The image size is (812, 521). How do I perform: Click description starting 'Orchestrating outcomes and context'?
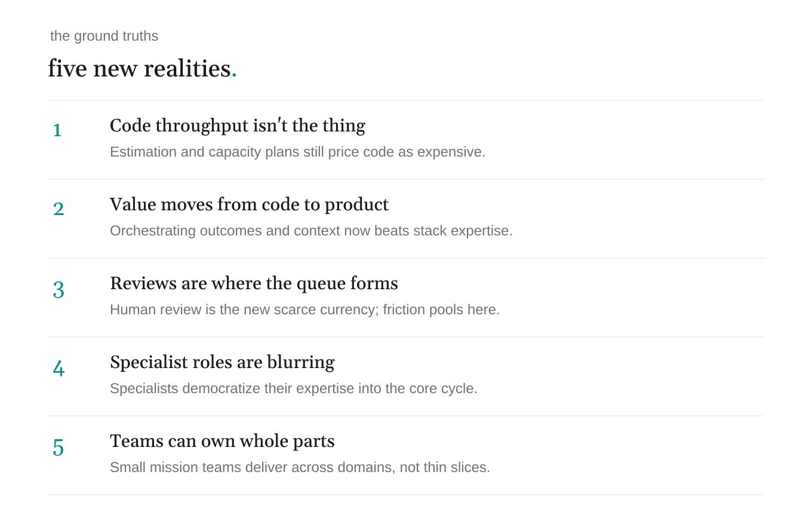311,231
